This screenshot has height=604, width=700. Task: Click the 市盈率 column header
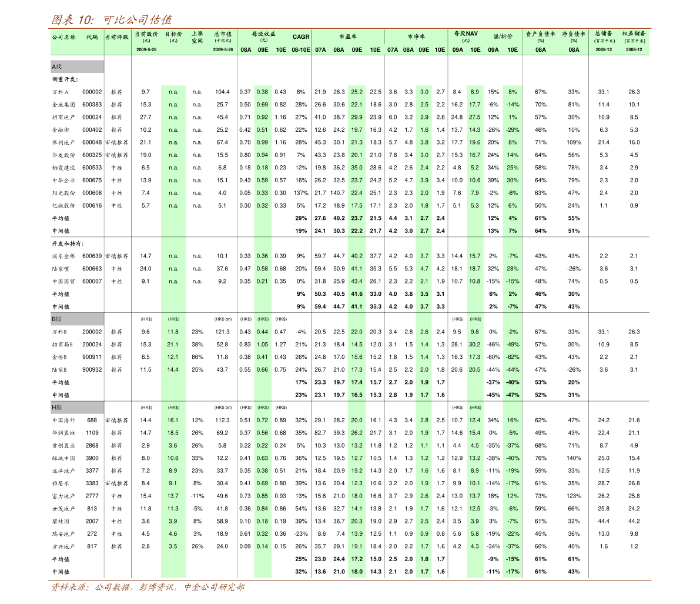point(348,36)
